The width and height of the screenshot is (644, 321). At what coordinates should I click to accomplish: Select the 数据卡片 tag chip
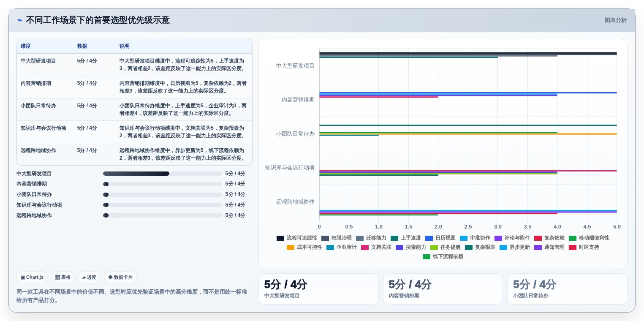(x=120, y=277)
